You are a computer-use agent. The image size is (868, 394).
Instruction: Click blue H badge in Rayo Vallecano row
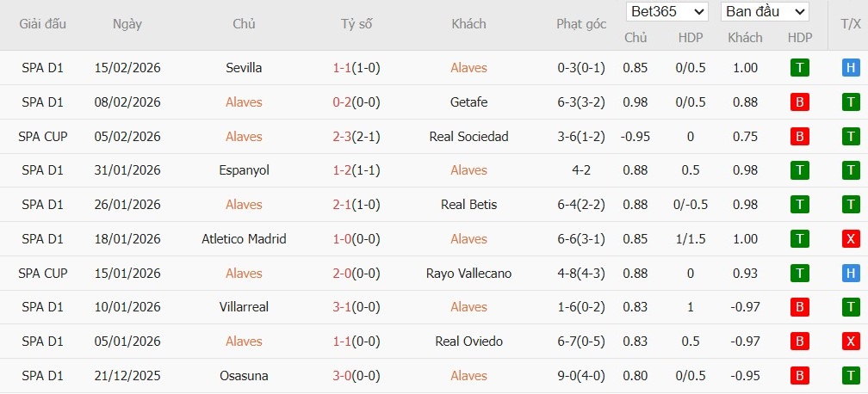click(851, 274)
